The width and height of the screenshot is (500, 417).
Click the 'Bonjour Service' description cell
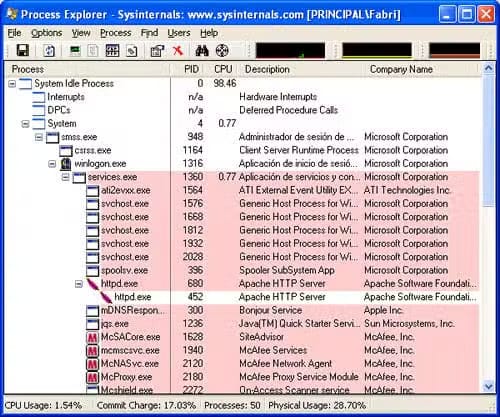270,310
